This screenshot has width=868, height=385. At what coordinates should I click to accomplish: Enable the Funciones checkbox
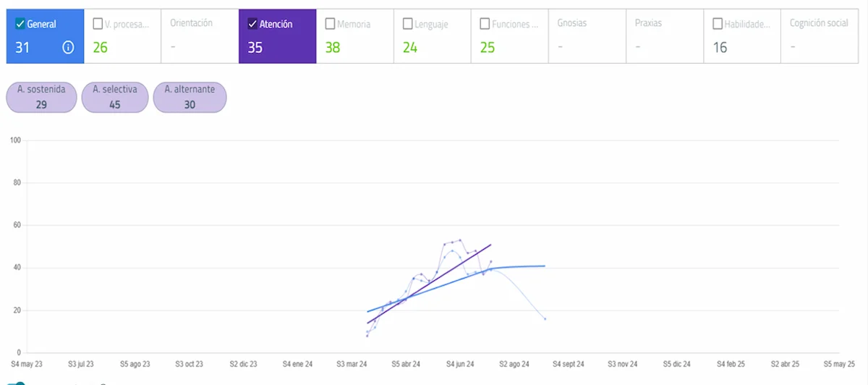pyautogui.click(x=485, y=24)
